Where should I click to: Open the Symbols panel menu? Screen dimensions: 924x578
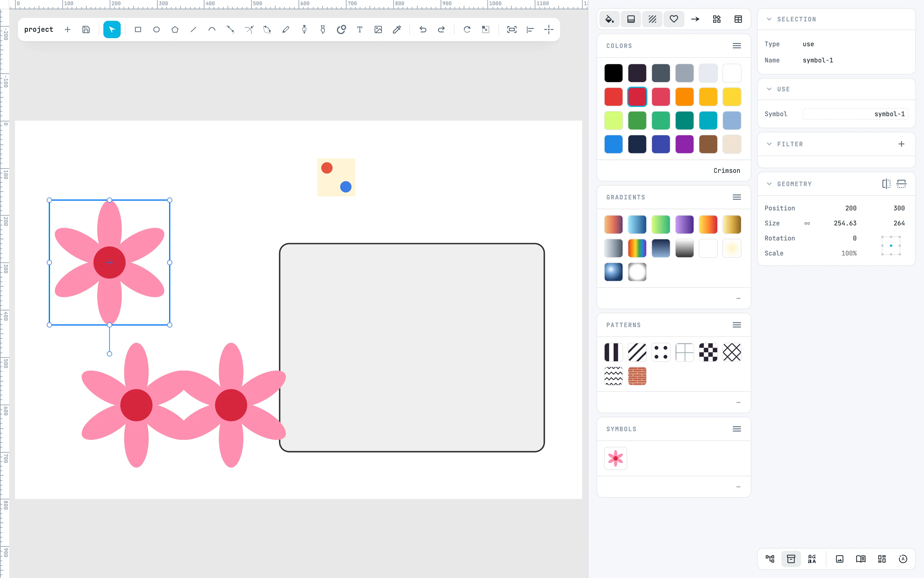(x=737, y=429)
